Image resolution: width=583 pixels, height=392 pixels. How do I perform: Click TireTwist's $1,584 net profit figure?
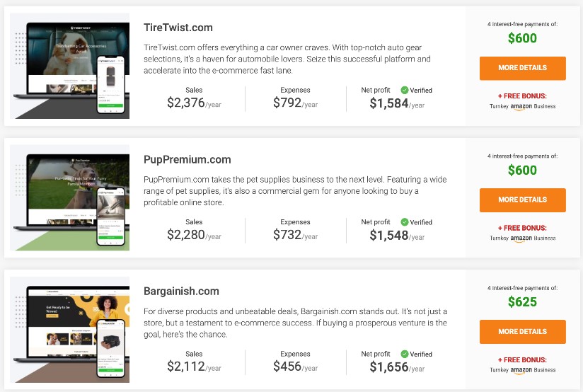pos(388,103)
